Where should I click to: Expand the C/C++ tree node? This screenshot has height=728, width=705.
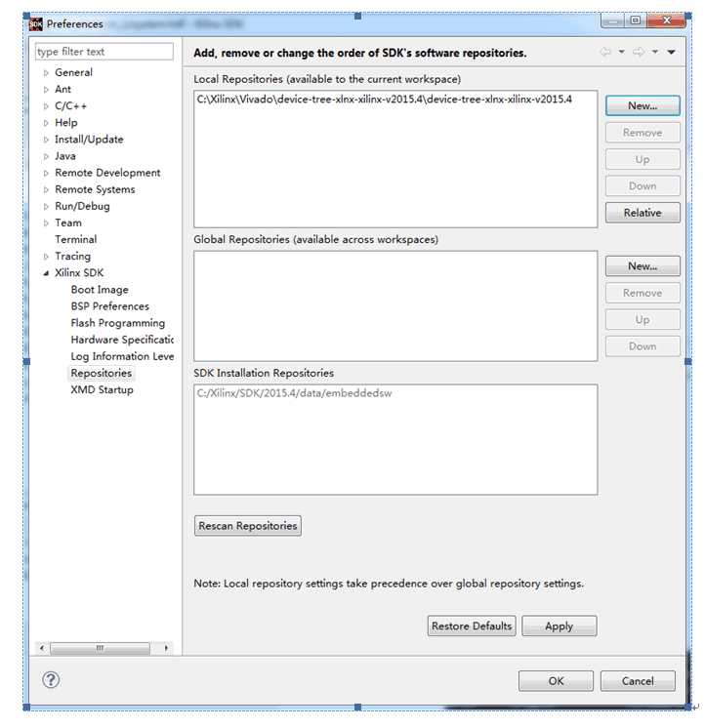pos(46,105)
